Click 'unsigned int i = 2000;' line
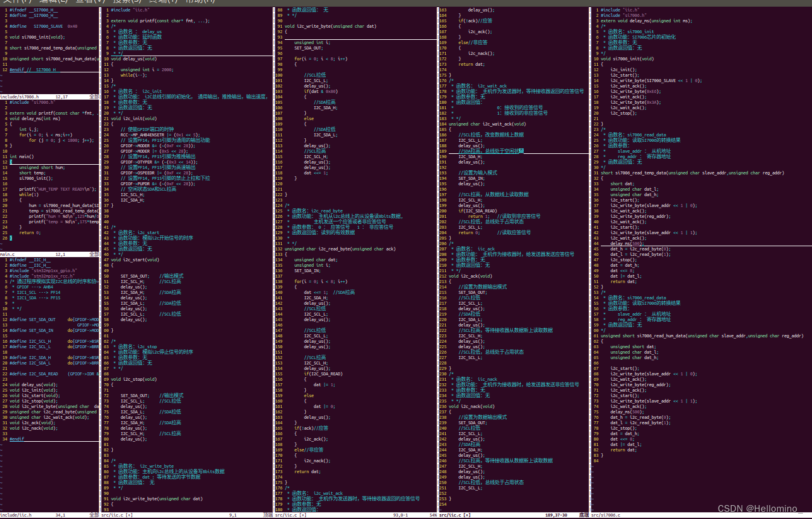This screenshot has height=519, width=812. (x=147, y=69)
